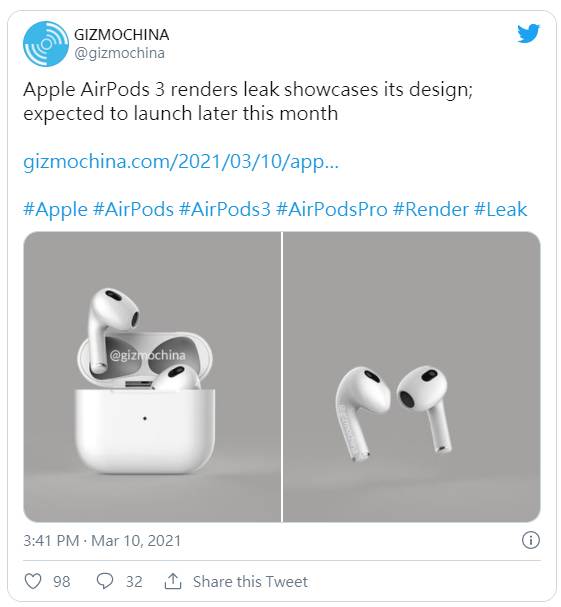The height and width of the screenshot is (607, 561).
Task: Open the GIZMOCHINA profile avatar
Action: click(x=46, y=44)
